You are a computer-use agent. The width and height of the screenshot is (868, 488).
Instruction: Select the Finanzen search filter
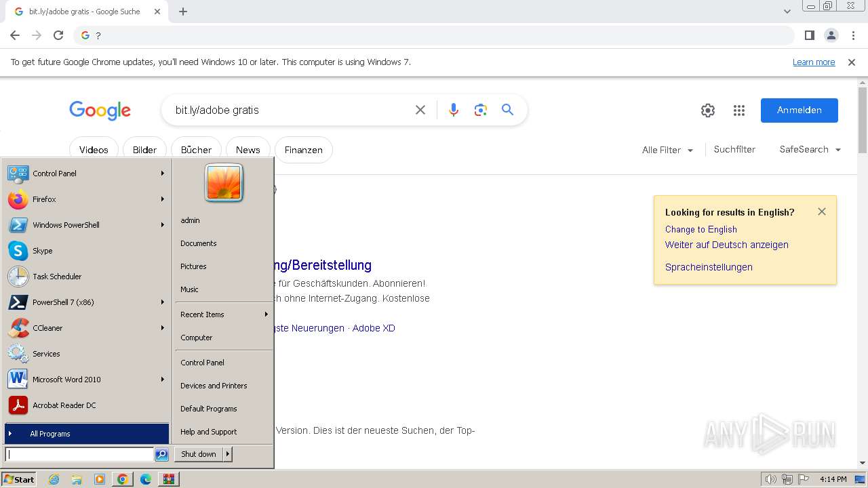[x=304, y=150]
